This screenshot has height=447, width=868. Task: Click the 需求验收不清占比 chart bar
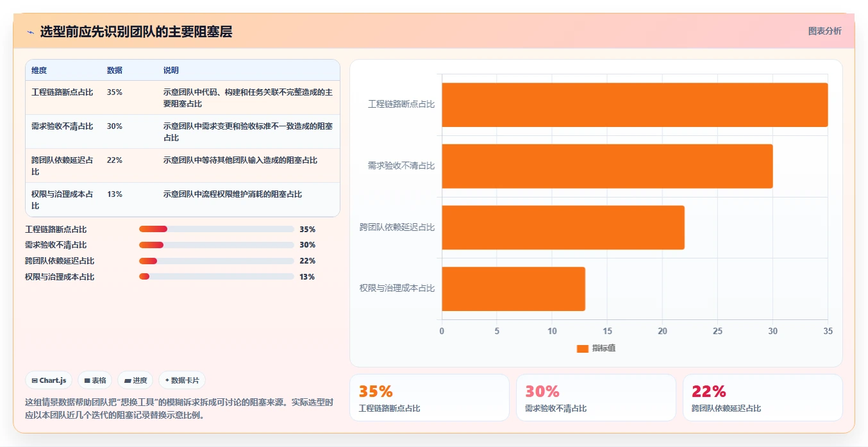tap(607, 166)
